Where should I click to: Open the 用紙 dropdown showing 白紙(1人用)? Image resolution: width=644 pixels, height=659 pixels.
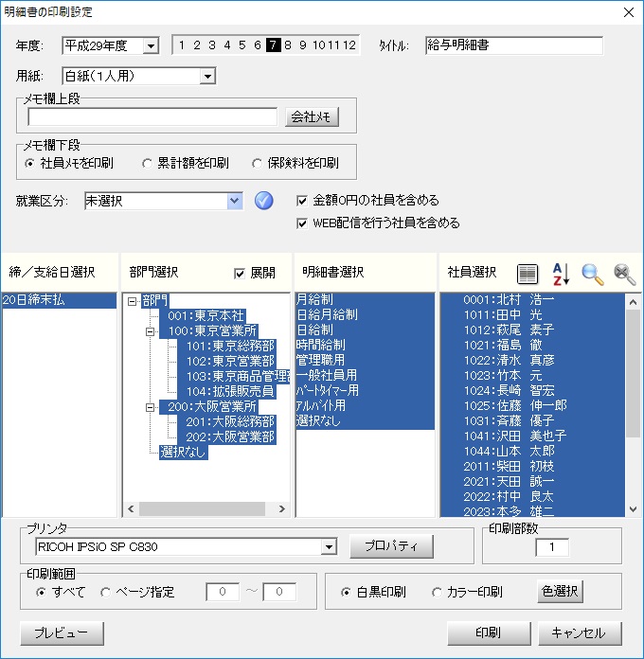[x=207, y=77]
